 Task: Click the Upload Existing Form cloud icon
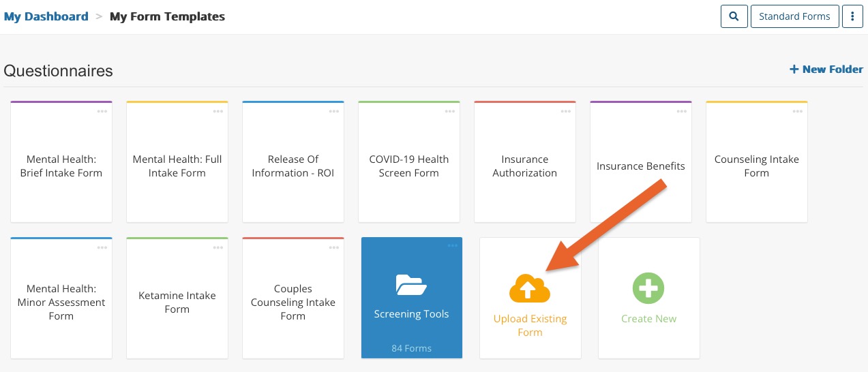coord(530,289)
